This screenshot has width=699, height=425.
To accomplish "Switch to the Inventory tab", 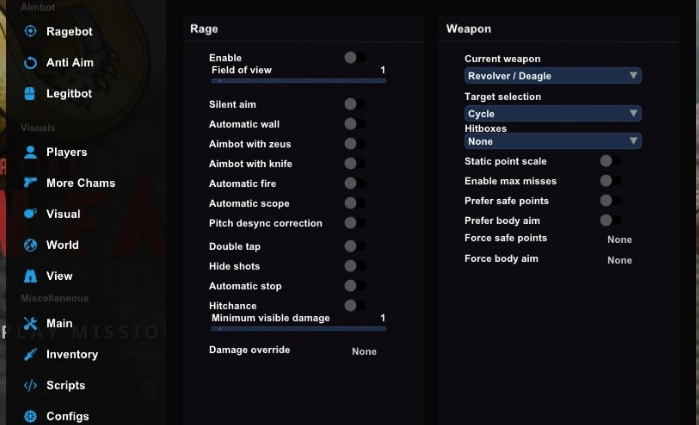I will 71,354.
